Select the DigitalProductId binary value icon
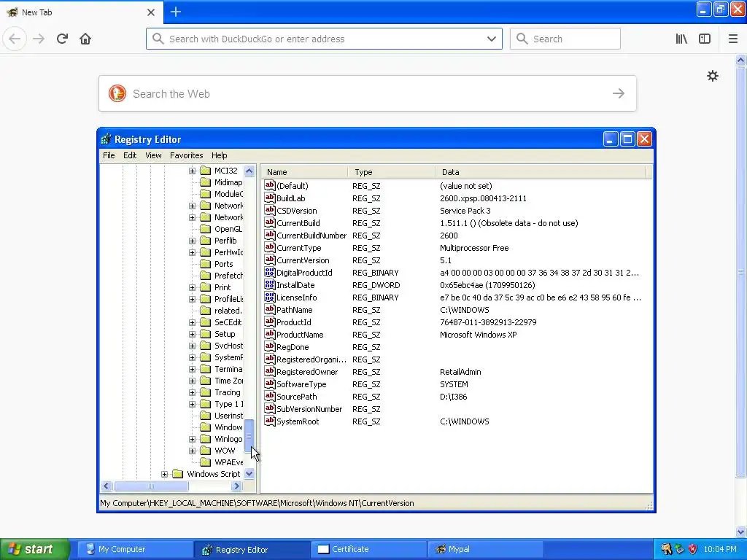This screenshot has width=747, height=560. click(270, 273)
